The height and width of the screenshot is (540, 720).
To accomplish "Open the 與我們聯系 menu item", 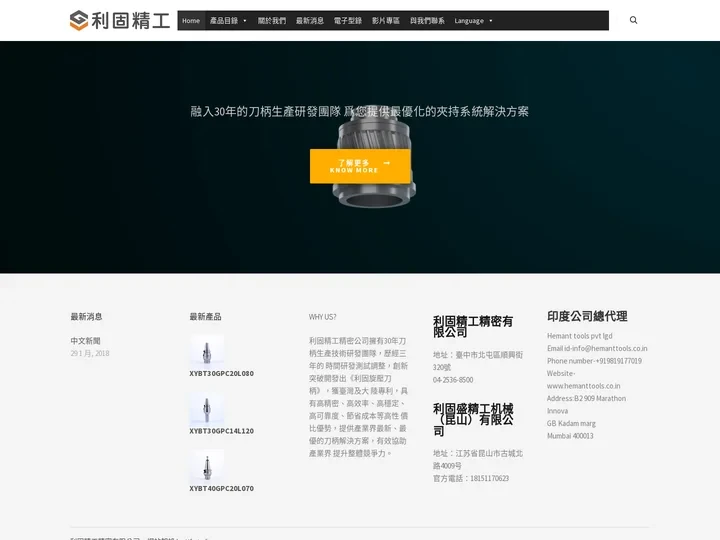I will [427, 21].
